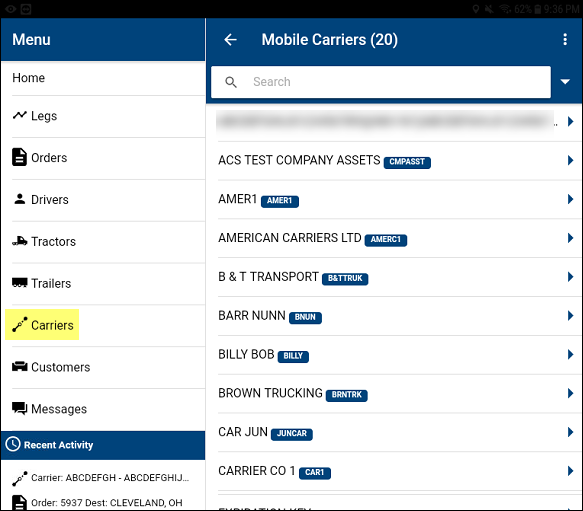This screenshot has width=583, height=511.
Task: Click the Orders document icon
Action: 19,157
